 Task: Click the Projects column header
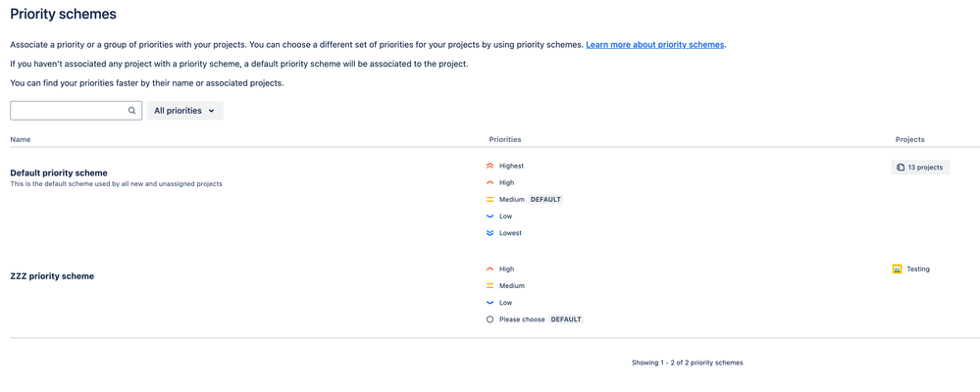click(909, 139)
